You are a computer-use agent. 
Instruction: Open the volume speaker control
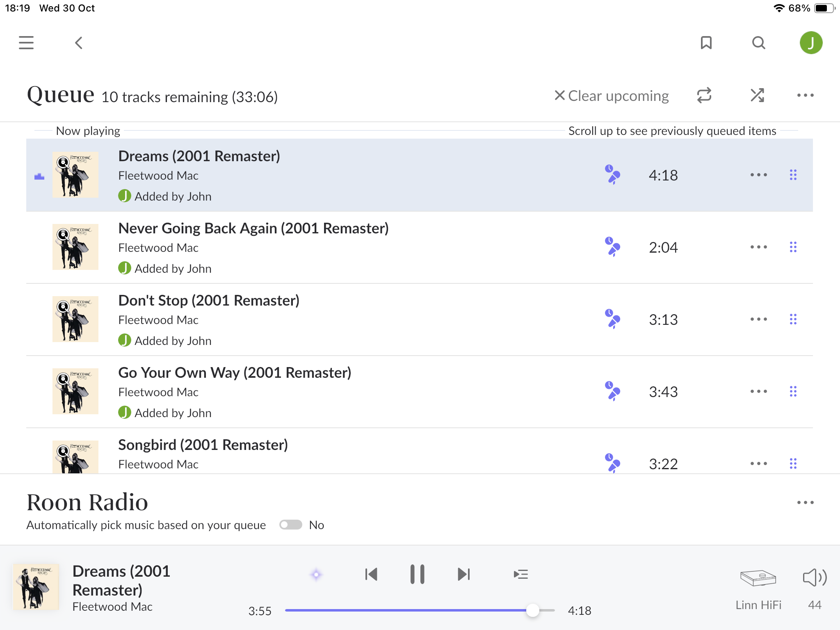point(814,578)
